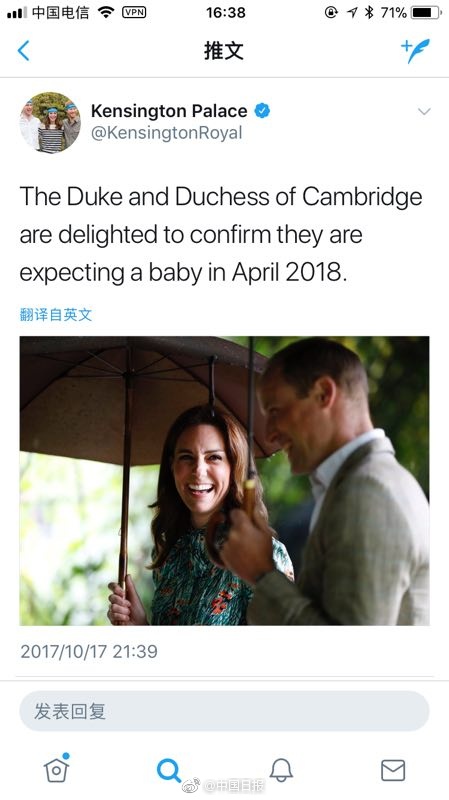Viewport: 449px width, 800px height.
Task: Open the Notifications bell tab
Action: point(281,770)
